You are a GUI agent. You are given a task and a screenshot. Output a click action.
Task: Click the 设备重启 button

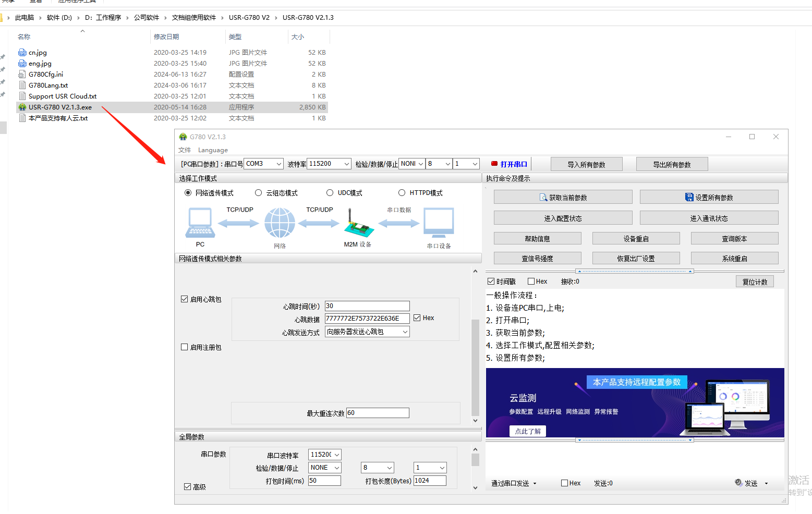(x=636, y=239)
